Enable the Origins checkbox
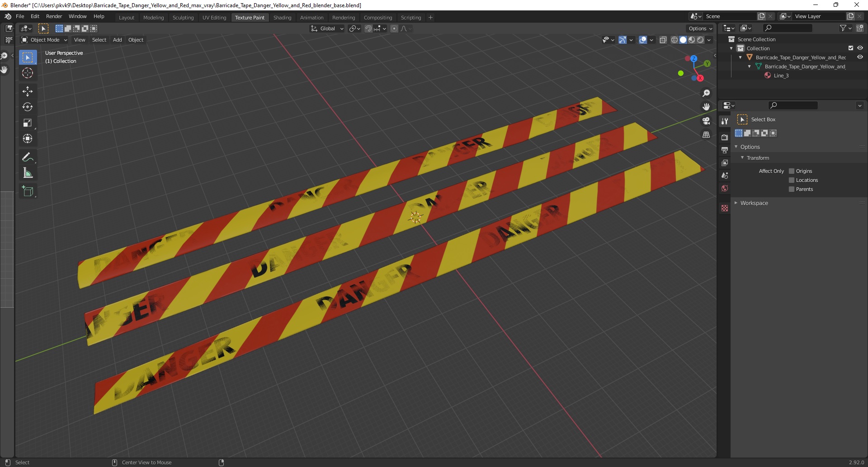 coord(792,171)
